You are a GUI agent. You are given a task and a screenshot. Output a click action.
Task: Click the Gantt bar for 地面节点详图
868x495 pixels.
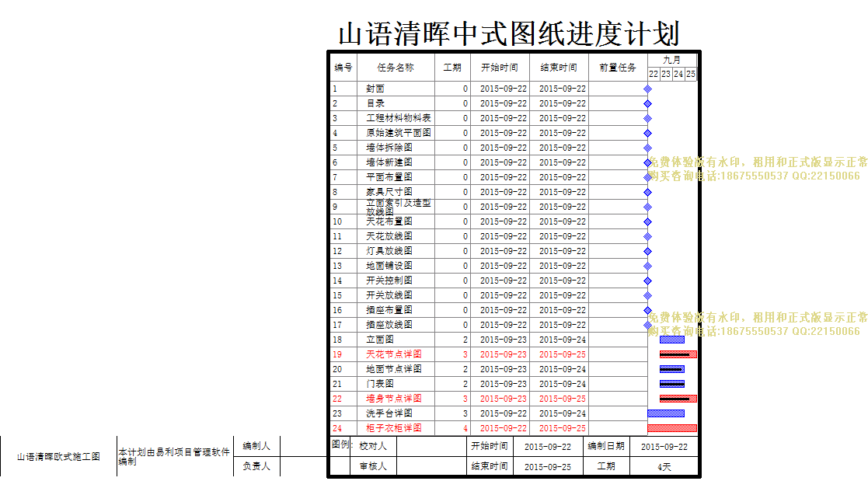(672, 369)
